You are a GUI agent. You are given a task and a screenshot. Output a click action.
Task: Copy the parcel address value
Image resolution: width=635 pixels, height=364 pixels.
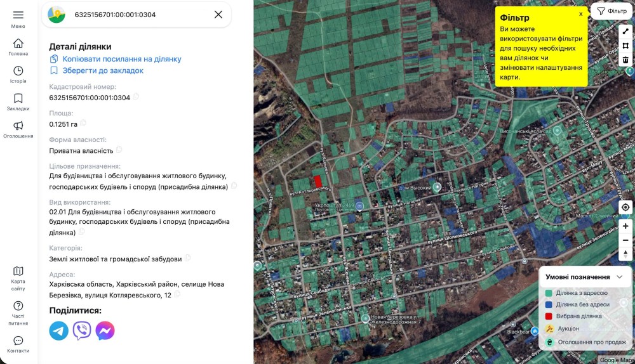(x=177, y=294)
